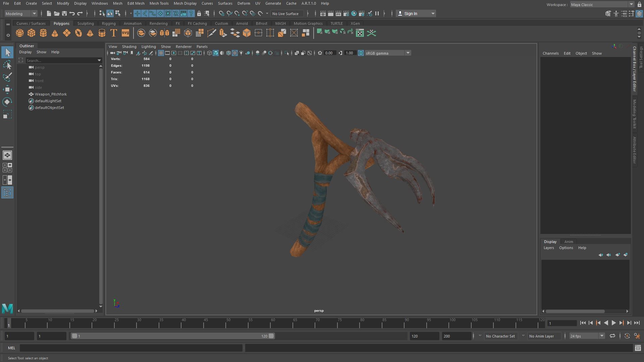
Task: Click the range slider bar handle
Action: point(173,336)
